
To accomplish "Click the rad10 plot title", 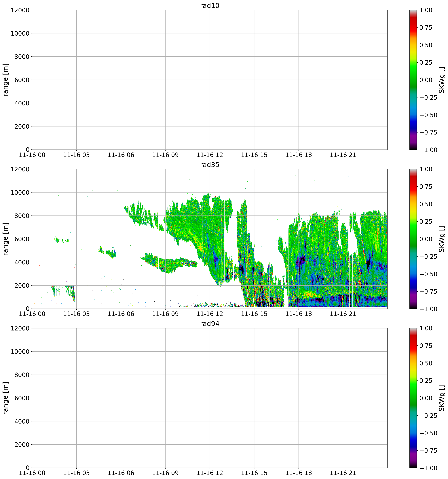I will tap(210, 6).
